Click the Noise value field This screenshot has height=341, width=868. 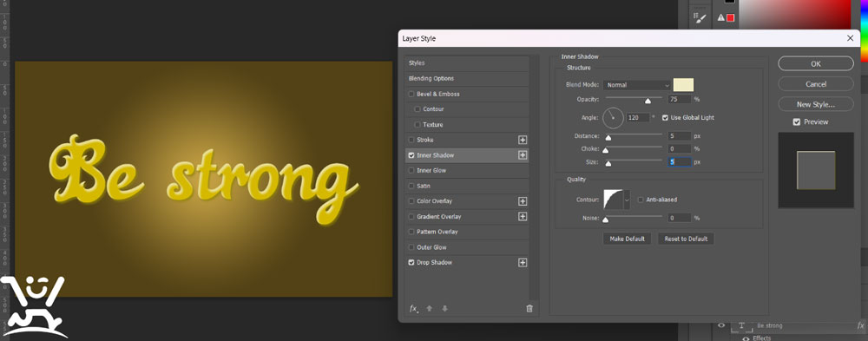pyautogui.click(x=680, y=218)
